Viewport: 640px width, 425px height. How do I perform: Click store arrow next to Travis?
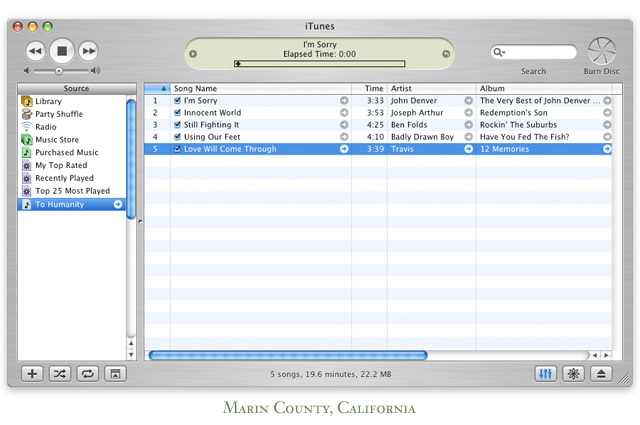(469, 149)
